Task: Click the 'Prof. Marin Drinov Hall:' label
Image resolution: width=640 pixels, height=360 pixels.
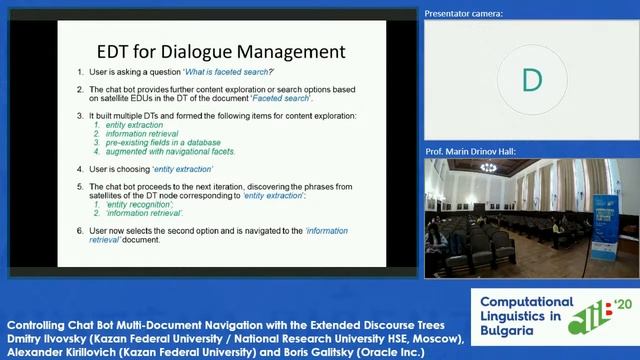Action: (x=471, y=151)
